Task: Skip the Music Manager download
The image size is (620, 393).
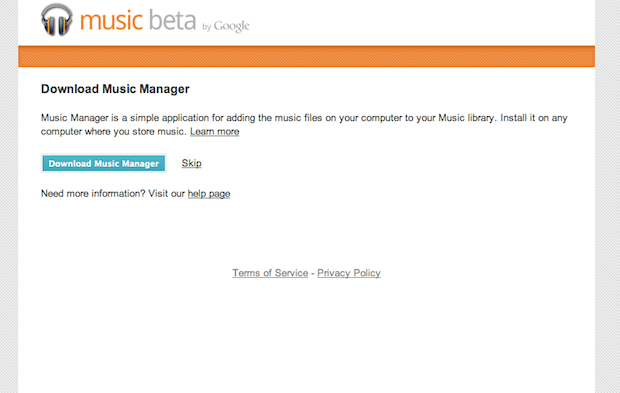Action: pos(191,163)
